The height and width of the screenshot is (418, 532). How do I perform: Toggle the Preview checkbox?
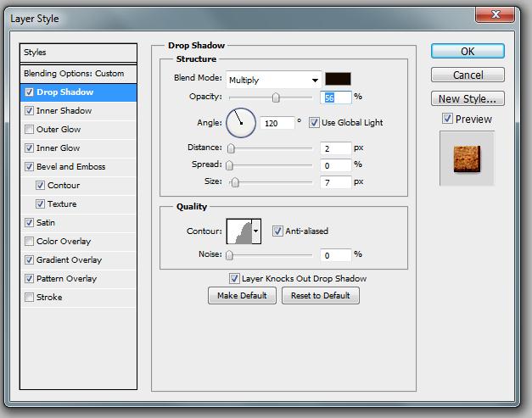coord(447,120)
